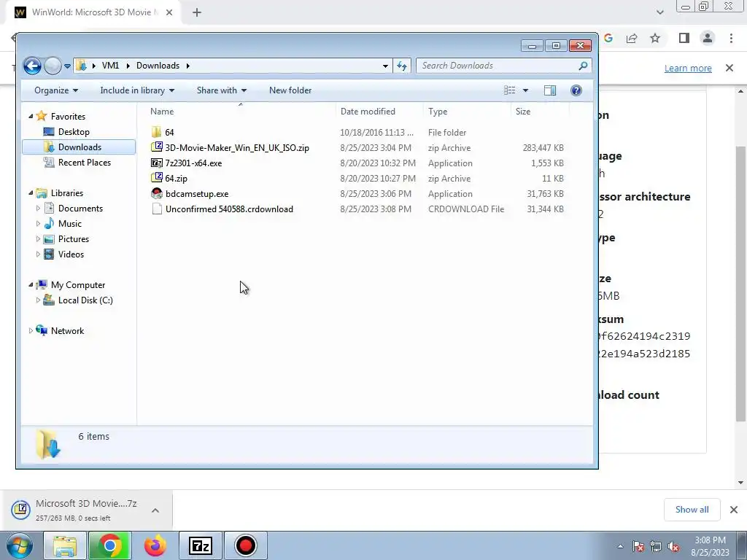The width and height of the screenshot is (747, 560).
Task: Open 7-Zip from the taskbar
Action: [x=200, y=545]
